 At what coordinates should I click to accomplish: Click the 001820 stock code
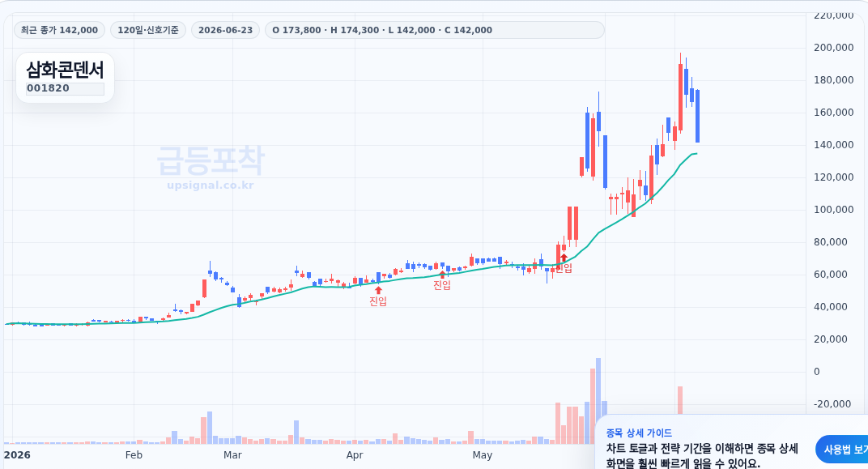tap(65, 88)
